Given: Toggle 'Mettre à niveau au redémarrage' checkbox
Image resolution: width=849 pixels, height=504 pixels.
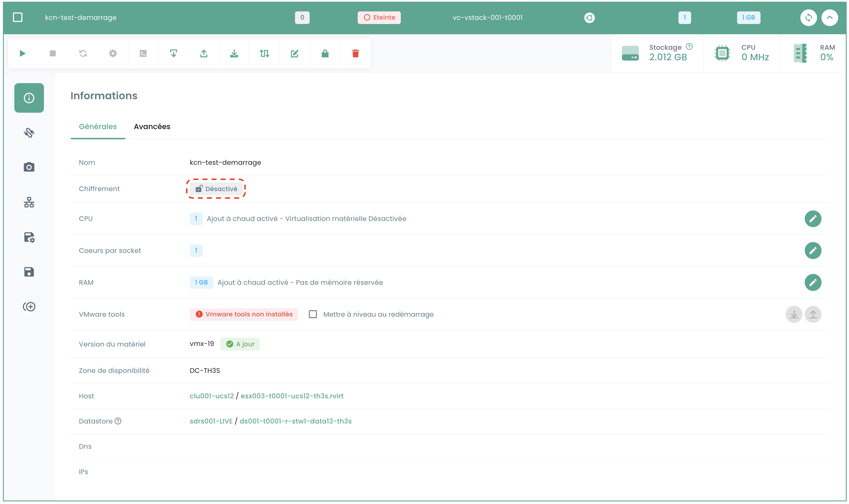Looking at the screenshot, I should [x=313, y=314].
